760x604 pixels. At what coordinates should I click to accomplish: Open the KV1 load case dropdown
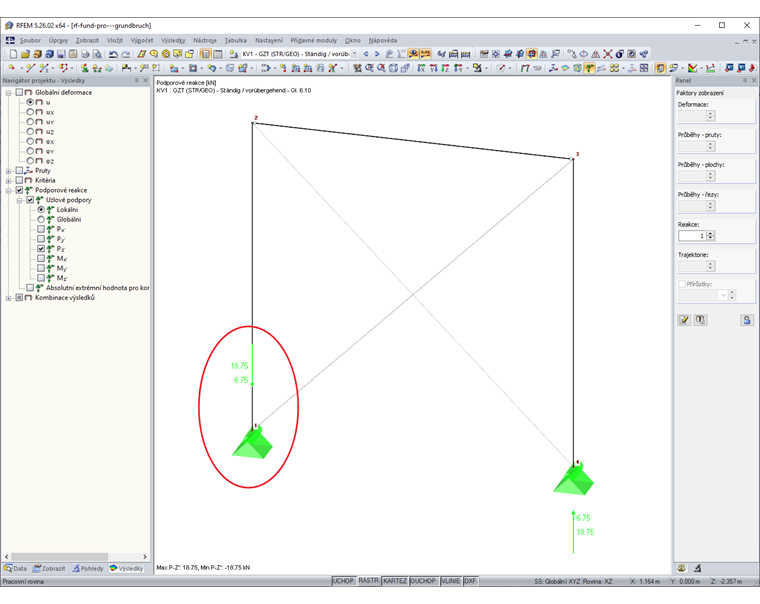354,54
